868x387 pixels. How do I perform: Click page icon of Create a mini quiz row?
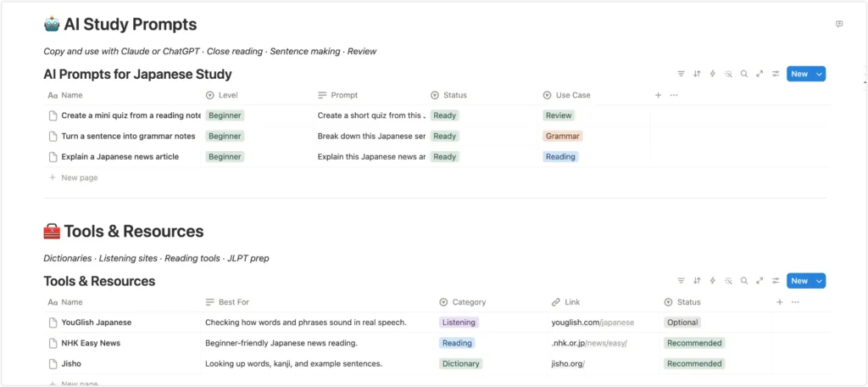[53, 116]
